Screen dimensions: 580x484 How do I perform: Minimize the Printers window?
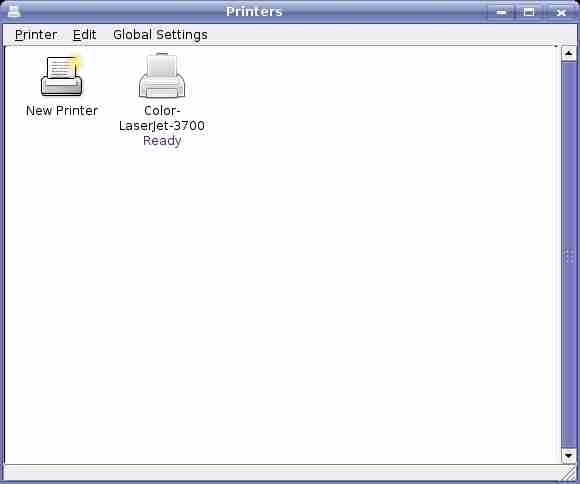click(x=501, y=12)
